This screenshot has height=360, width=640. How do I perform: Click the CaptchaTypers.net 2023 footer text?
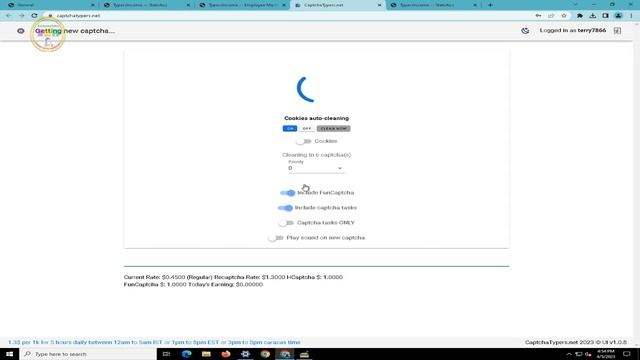576,342
